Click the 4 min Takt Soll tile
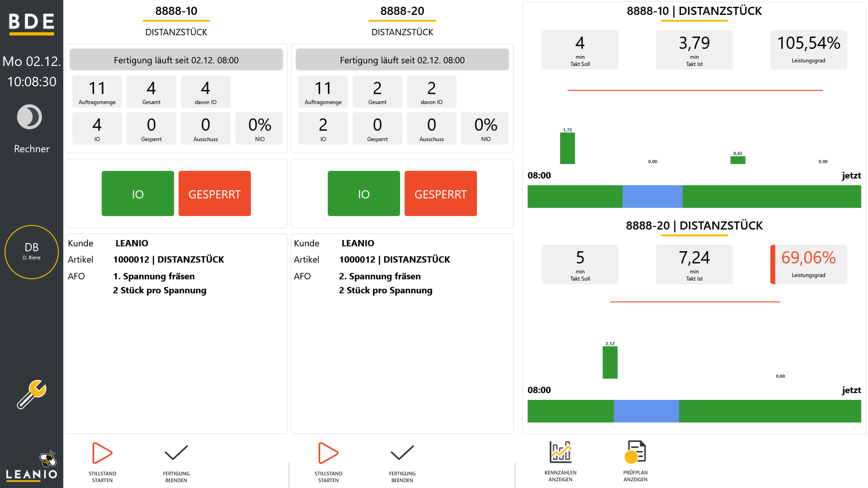This screenshot has height=488, width=868. click(x=580, y=50)
